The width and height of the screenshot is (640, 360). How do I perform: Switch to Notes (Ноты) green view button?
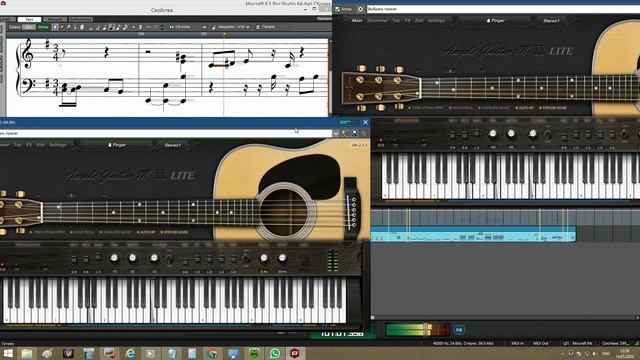[x=42, y=27]
